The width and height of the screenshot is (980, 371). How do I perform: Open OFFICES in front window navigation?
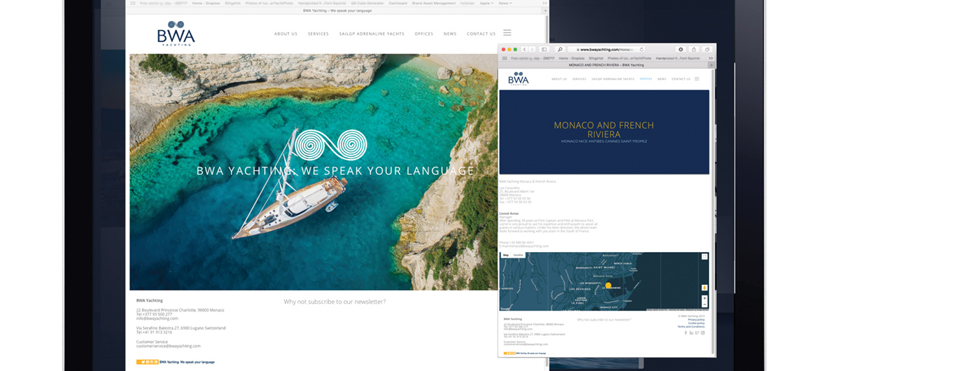coord(645,79)
